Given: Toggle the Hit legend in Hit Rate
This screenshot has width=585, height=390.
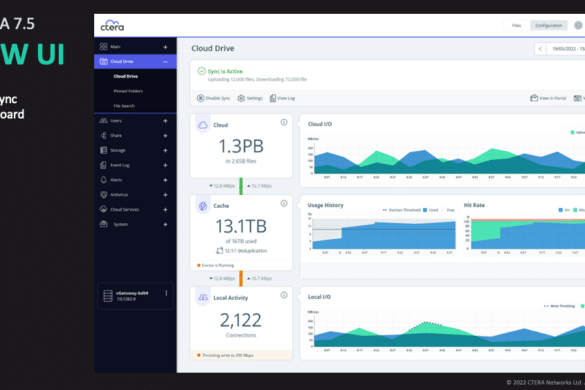Looking at the screenshot, I should 564,210.
